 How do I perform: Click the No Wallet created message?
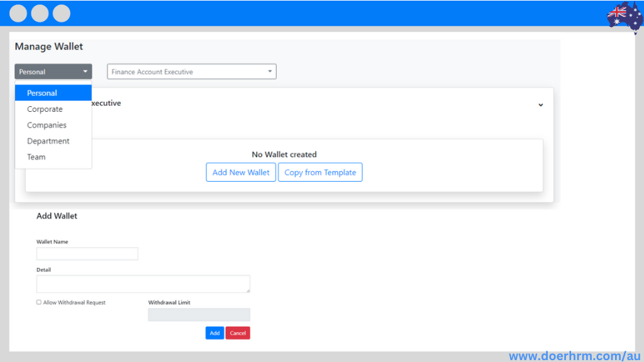tap(284, 155)
